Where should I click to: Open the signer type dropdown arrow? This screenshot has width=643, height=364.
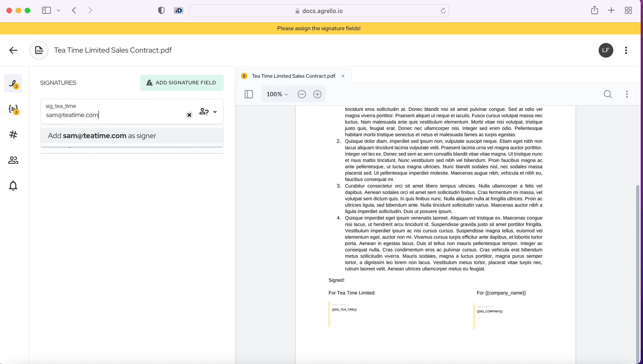pyautogui.click(x=215, y=112)
